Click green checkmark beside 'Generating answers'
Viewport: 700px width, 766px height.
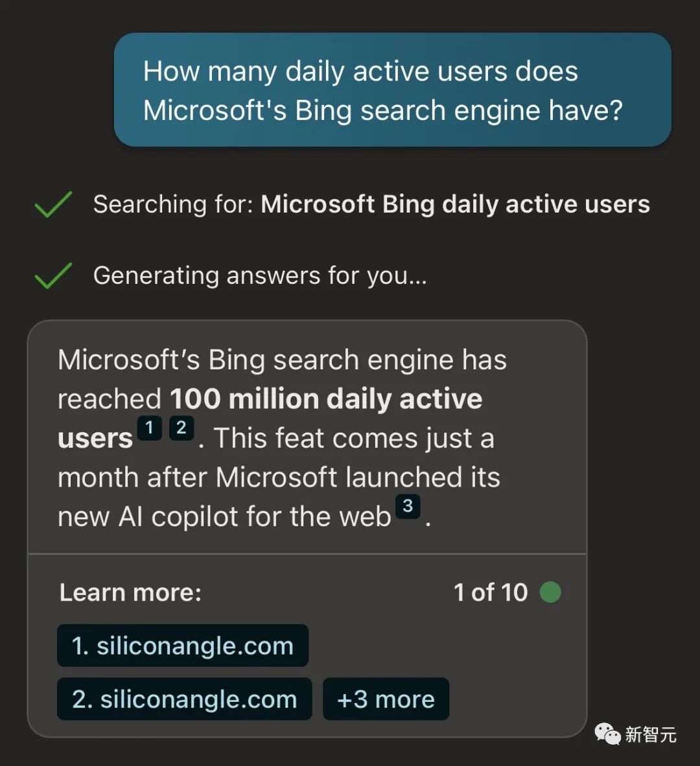pyautogui.click(x=53, y=275)
